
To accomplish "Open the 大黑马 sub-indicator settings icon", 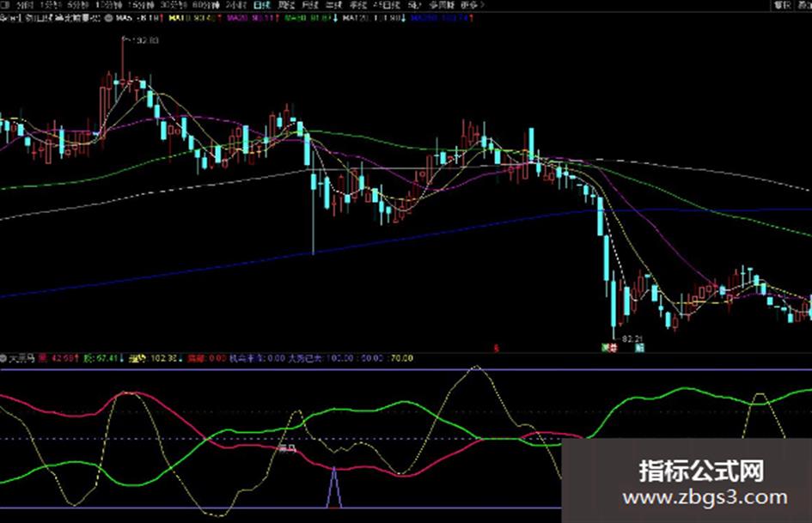I will pos(4,358).
